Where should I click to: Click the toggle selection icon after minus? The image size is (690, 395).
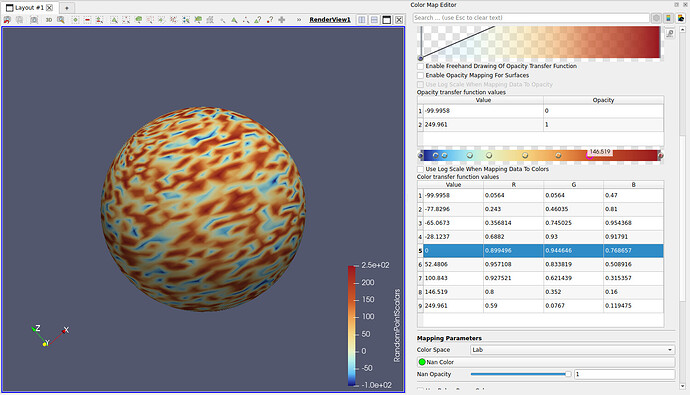[99, 20]
